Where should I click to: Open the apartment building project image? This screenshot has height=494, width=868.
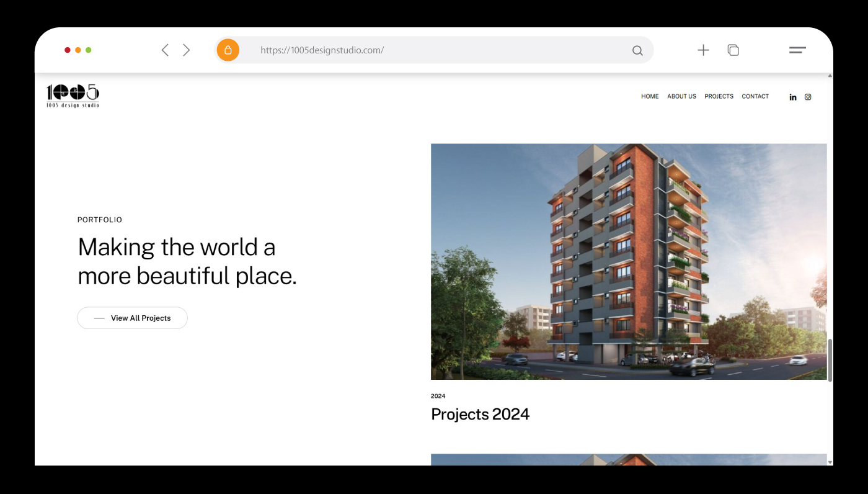pos(629,261)
